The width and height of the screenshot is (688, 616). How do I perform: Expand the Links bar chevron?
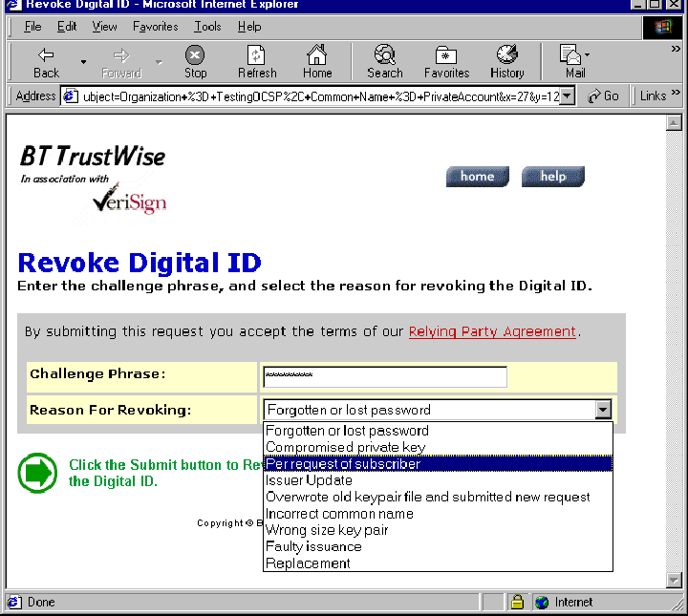click(x=676, y=92)
